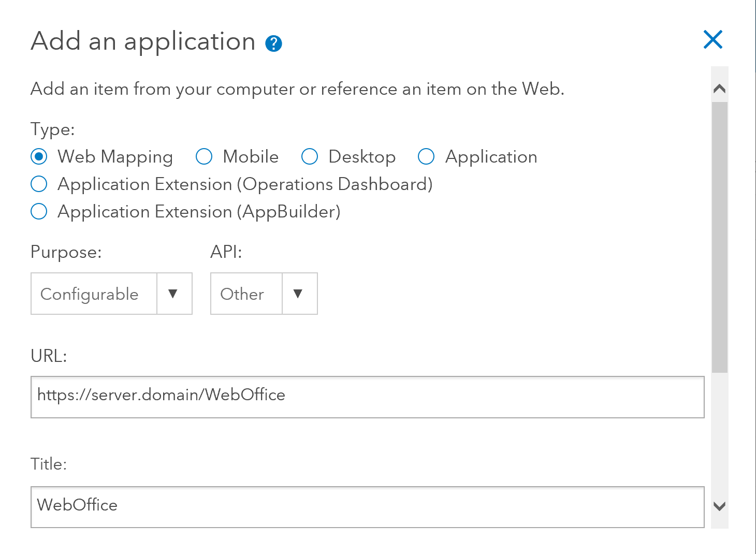Choose Application Extension (AppBuilder)
The image size is (756, 554).
[39, 211]
